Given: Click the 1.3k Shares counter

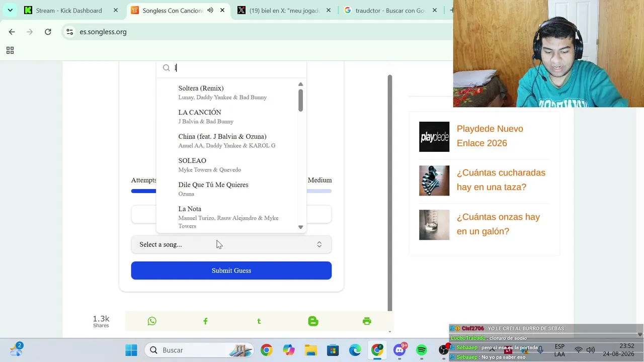Looking at the screenshot, I should coord(101,321).
